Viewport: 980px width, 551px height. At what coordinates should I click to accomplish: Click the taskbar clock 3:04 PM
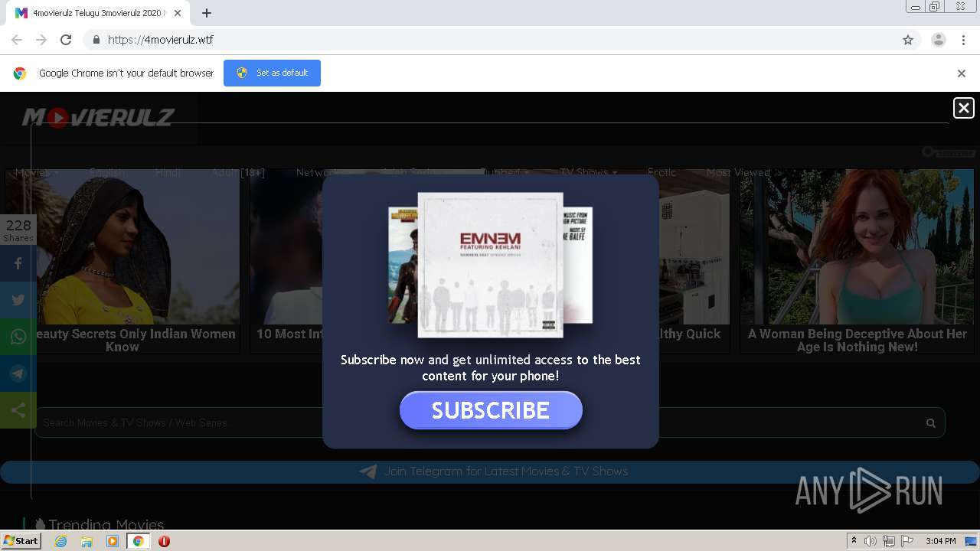coord(940,541)
